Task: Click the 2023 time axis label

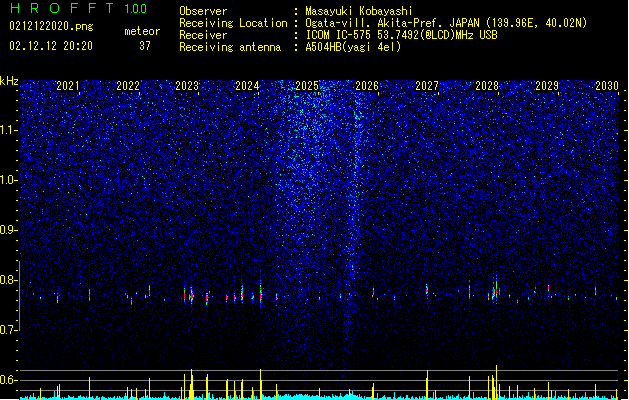Action: tap(187, 85)
